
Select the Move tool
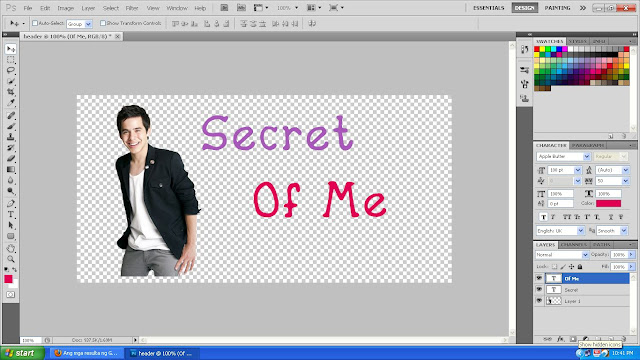(11, 49)
